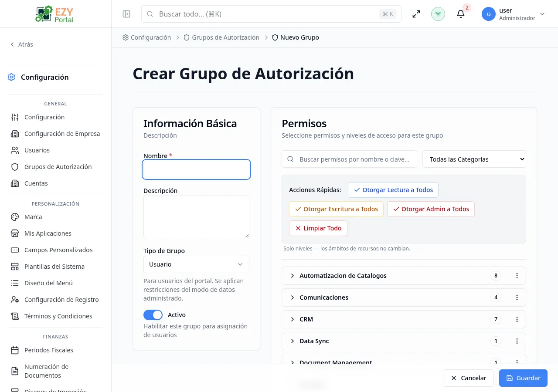The image size is (558, 392).
Task: Go to Usuarios in sidebar
Action: pos(56,150)
